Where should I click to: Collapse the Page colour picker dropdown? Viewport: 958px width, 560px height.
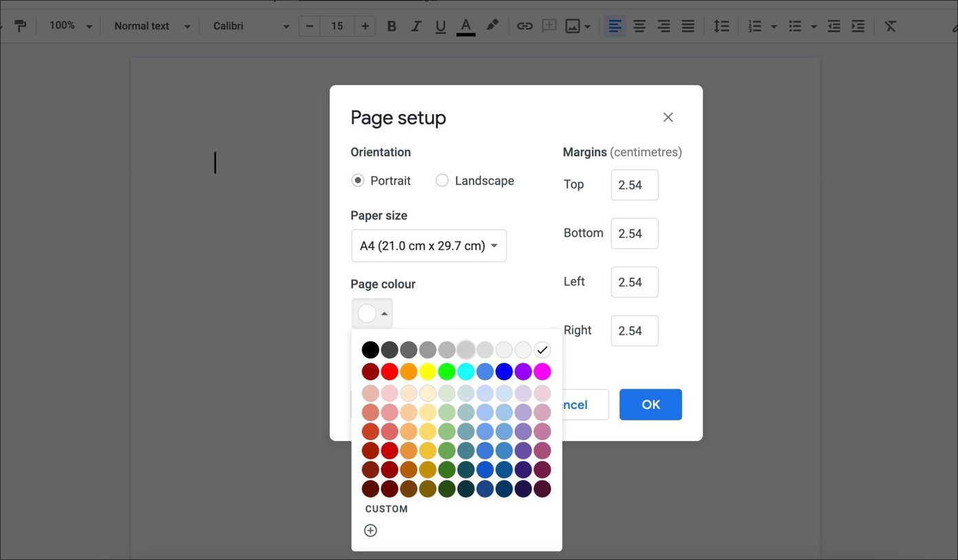point(372,314)
